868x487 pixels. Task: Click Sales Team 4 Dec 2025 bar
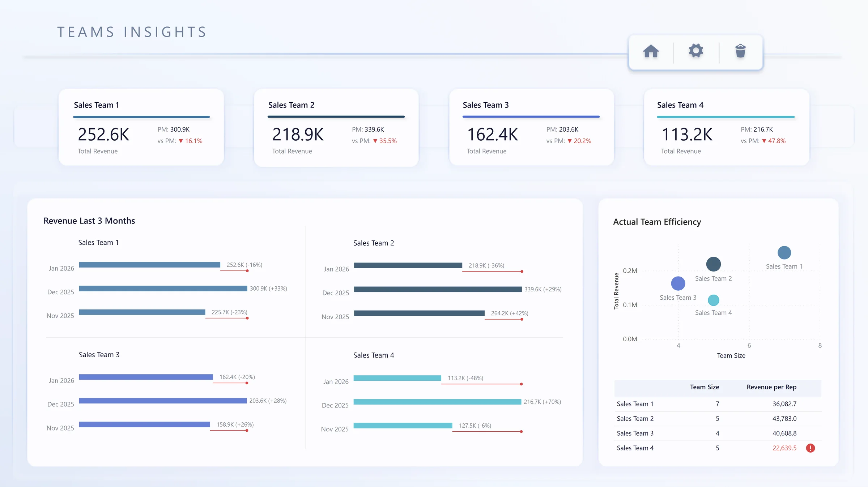pos(437,402)
